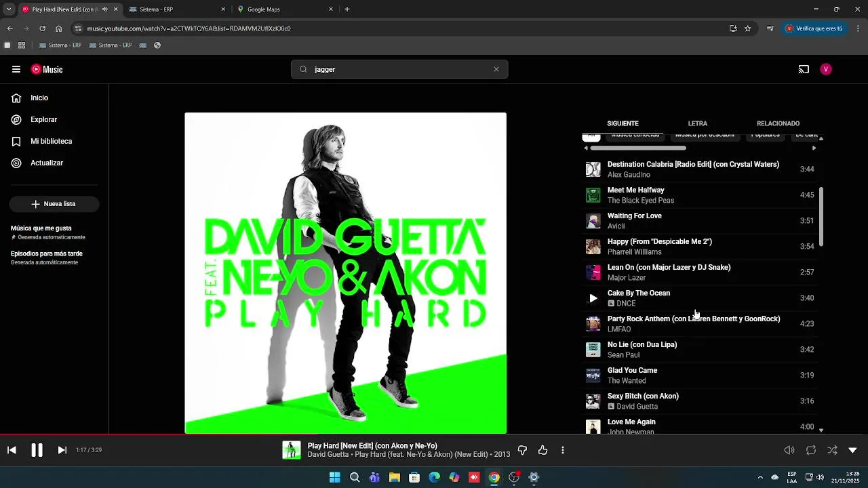
Task: Dislike the current song
Action: pyautogui.click(x=522, y=450)
